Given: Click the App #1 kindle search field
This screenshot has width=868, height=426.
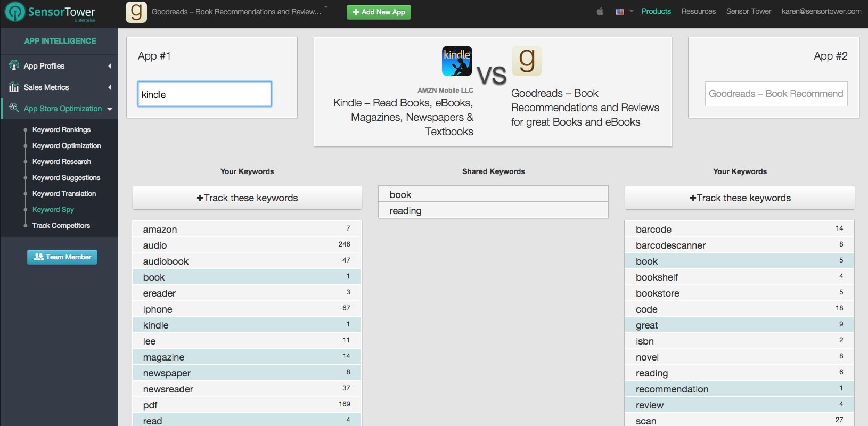Looking at the screenshot, I should 204,94.
